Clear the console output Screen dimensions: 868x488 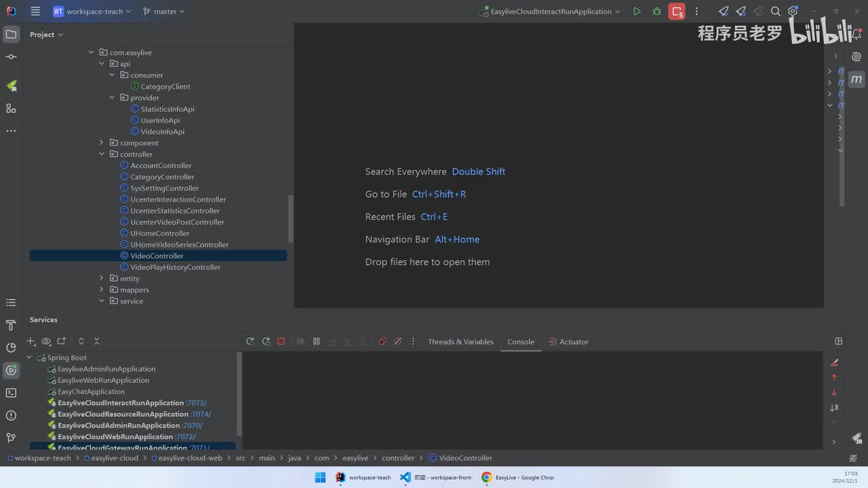(834, 363)
